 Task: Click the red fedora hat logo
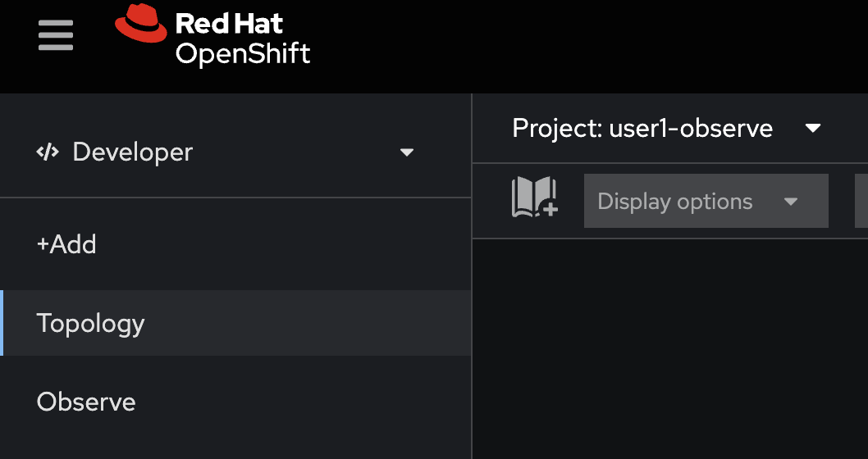coord(141,23)
